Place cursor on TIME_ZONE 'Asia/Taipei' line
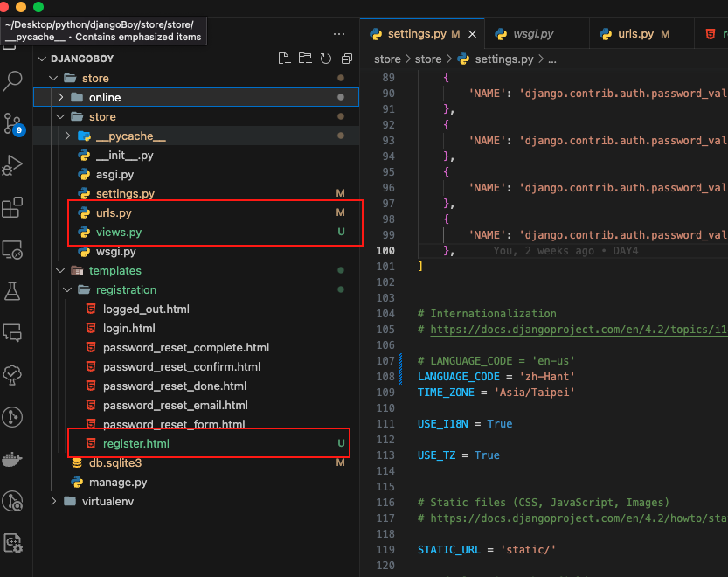The image size is (728, 577). pyautogui.click(x=496, y=393)
